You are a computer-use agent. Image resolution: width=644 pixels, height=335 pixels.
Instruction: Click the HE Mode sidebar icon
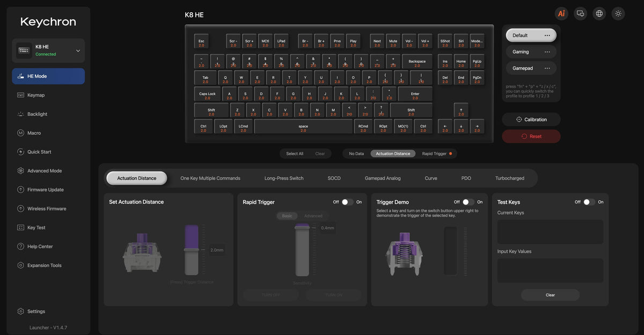pyautogui.click(x=20, y=76)
